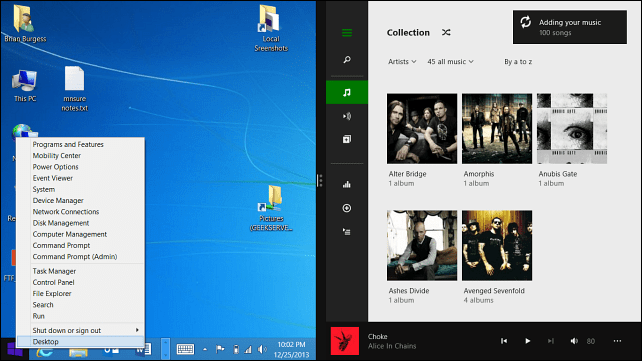Open Ashes Divide artist thumbnail
This screenshot has height=361, width=642.
pos(422,246)
